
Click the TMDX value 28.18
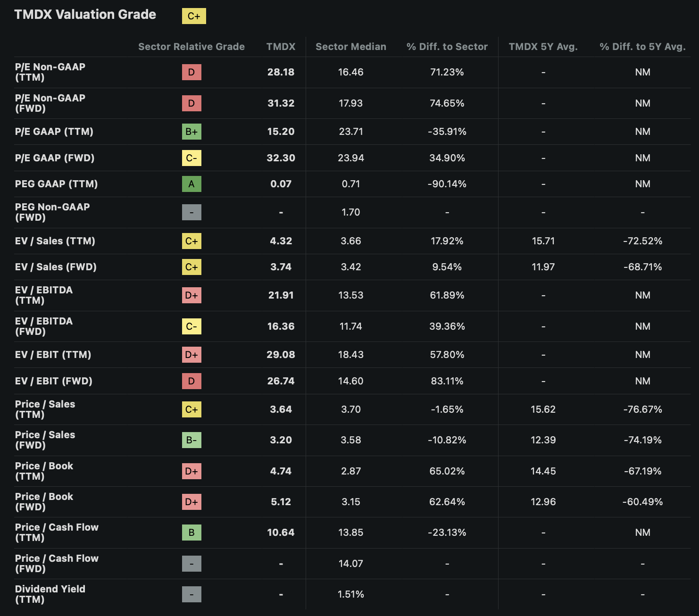click(281, 72)
